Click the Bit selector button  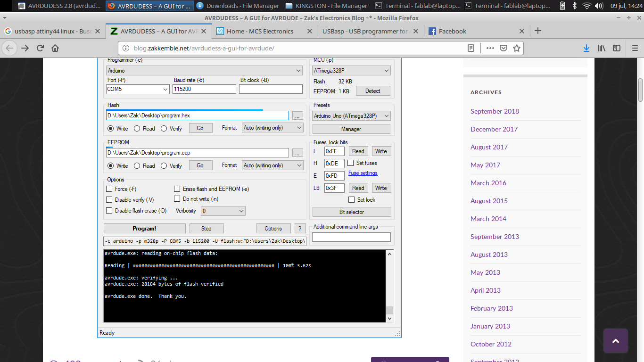point(352,212)
